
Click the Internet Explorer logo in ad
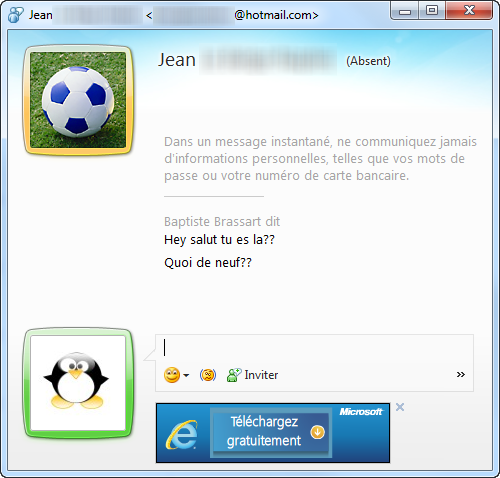click(x=182, y=435)
